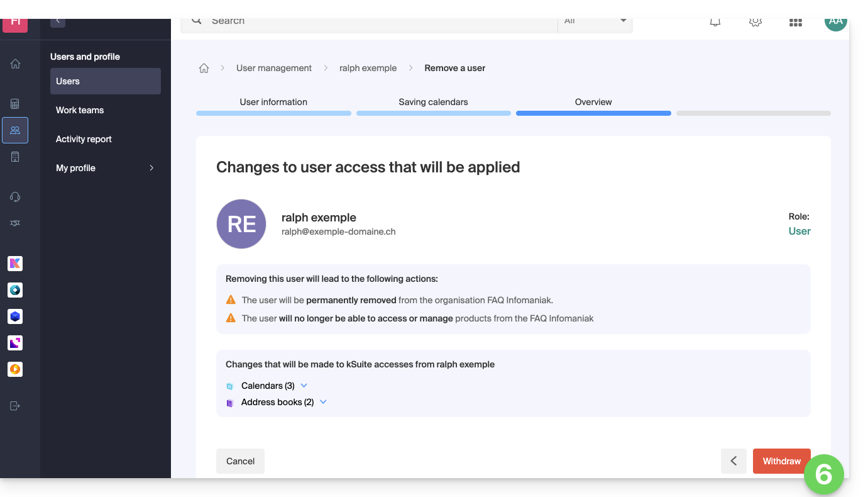
Task: Click the breadcrumb home icon
Action: click(204, 68)
